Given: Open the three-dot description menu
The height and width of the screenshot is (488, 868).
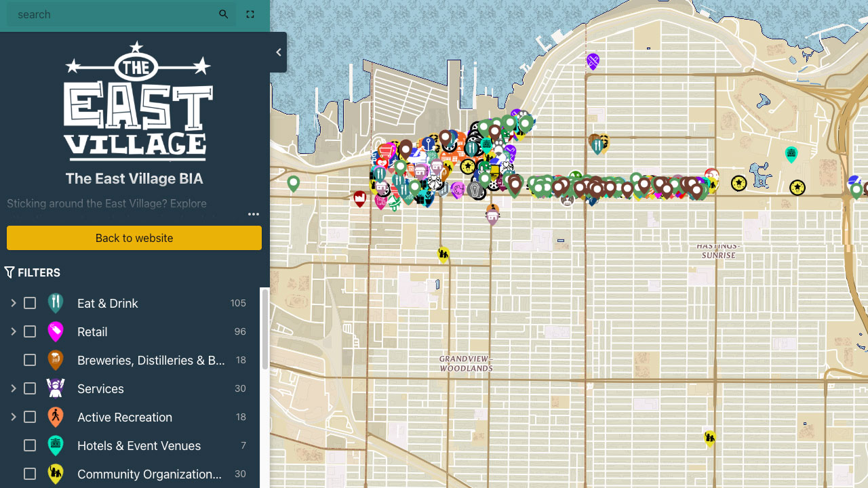Looking at the screenshot, I should (x=254, y=214).
